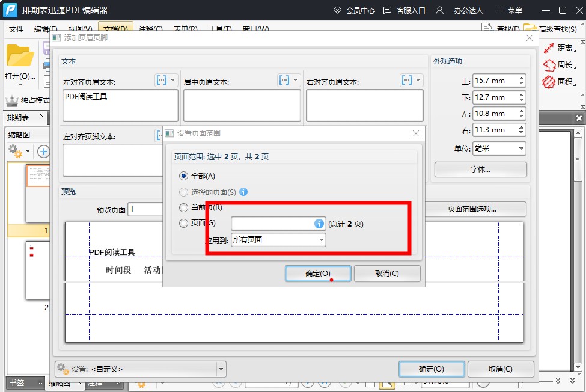
Task: Click the info icon beside 选择的页面
Action: pos(243,192)
